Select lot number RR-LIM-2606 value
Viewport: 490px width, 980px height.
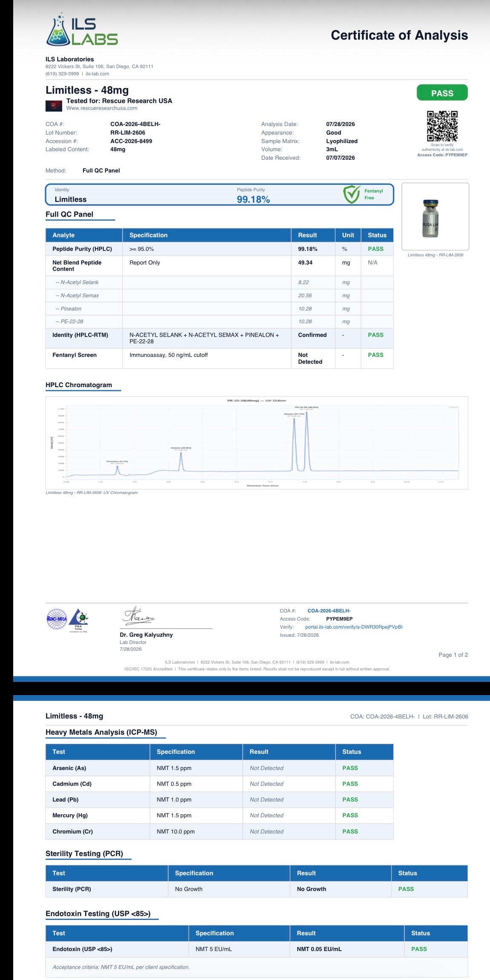tap(128, 133)
